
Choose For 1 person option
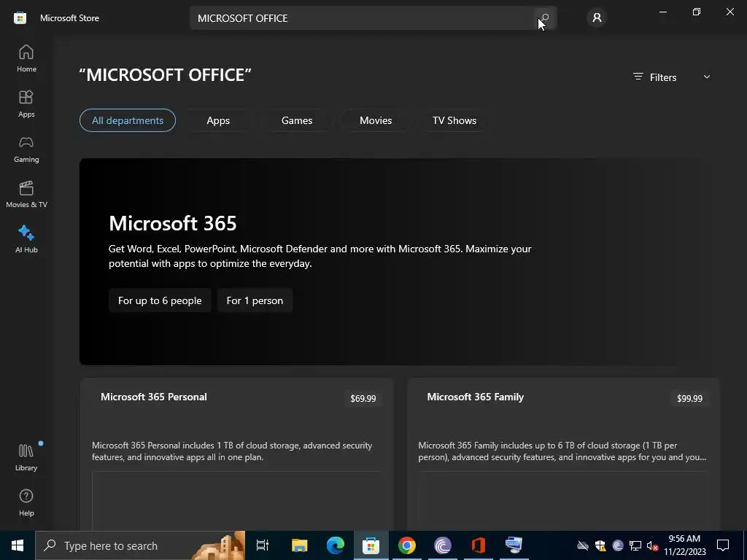(255, 300)
